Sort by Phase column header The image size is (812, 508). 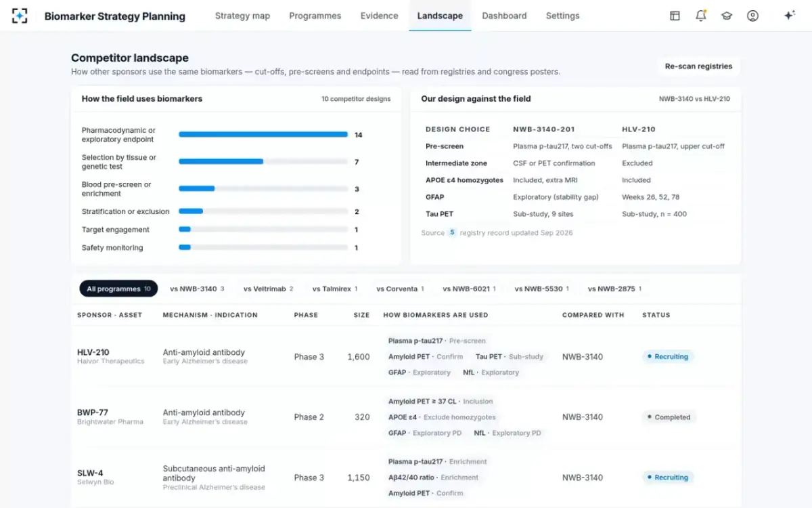tap(306, 315)
